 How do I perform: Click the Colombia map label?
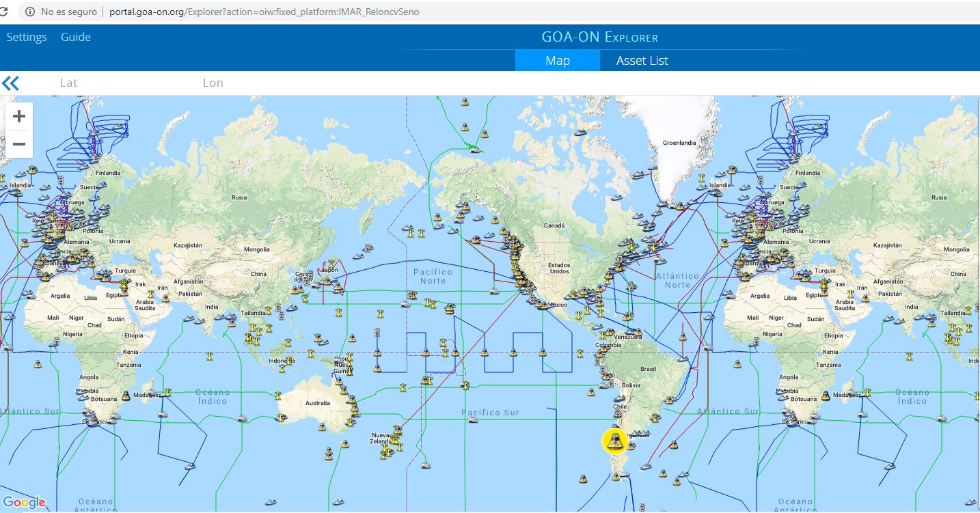pos(609,346)
